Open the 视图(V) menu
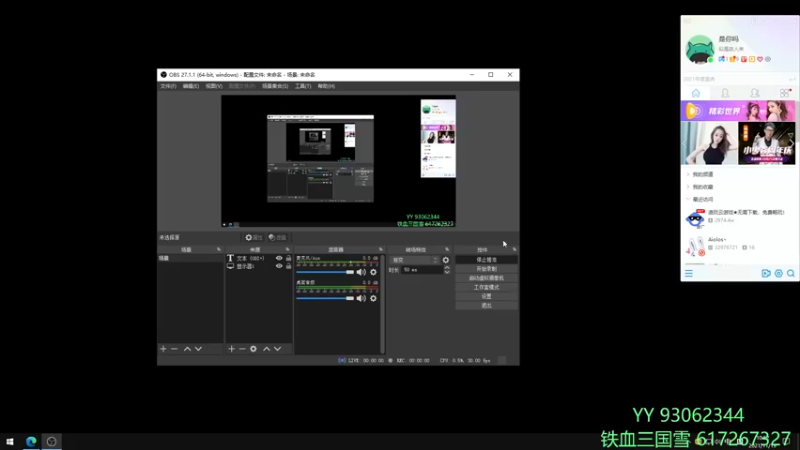This screenshot has height=450, width=800. click(214, 86)
